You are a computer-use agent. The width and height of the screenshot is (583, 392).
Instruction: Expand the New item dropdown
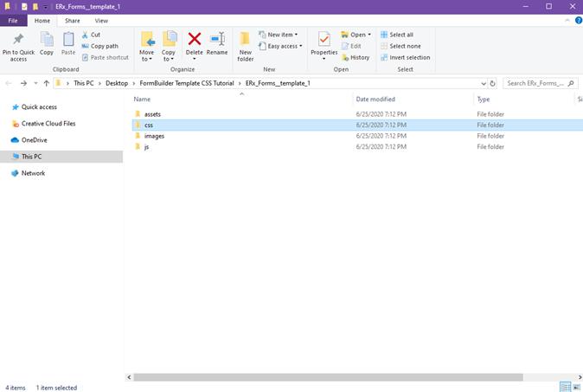pos(284,35)
